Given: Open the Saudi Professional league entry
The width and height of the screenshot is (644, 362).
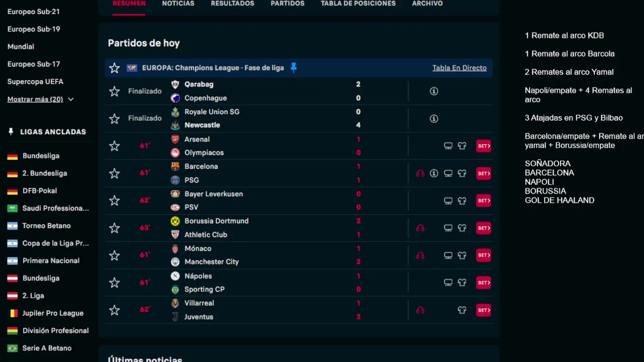Looking at the screenshot, I should pyautogui.click(x=55, y=208).
